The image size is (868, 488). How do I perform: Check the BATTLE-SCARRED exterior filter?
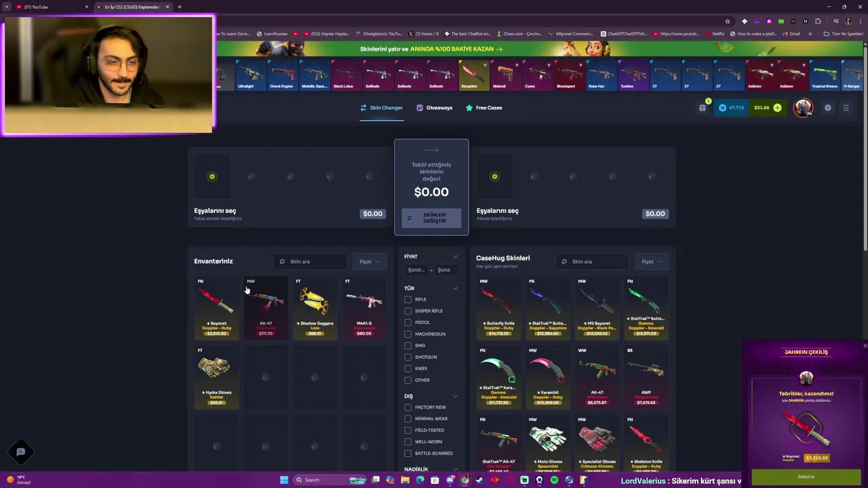408,453
